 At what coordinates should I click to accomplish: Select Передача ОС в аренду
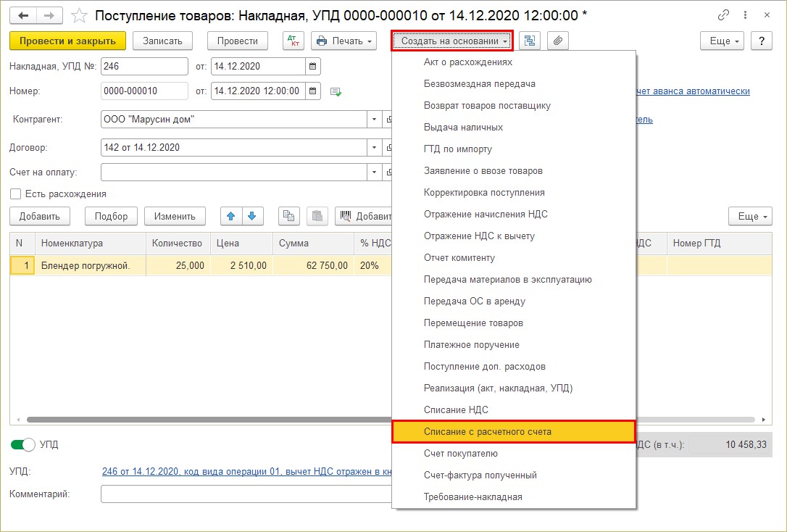[x=514, y=301]
